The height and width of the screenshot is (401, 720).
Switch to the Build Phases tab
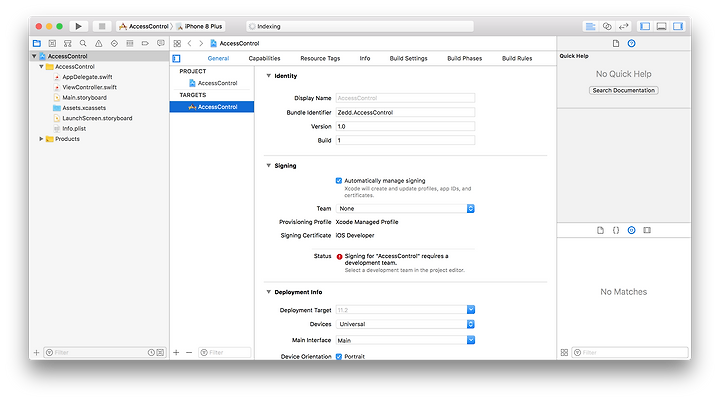pos(464,58)
